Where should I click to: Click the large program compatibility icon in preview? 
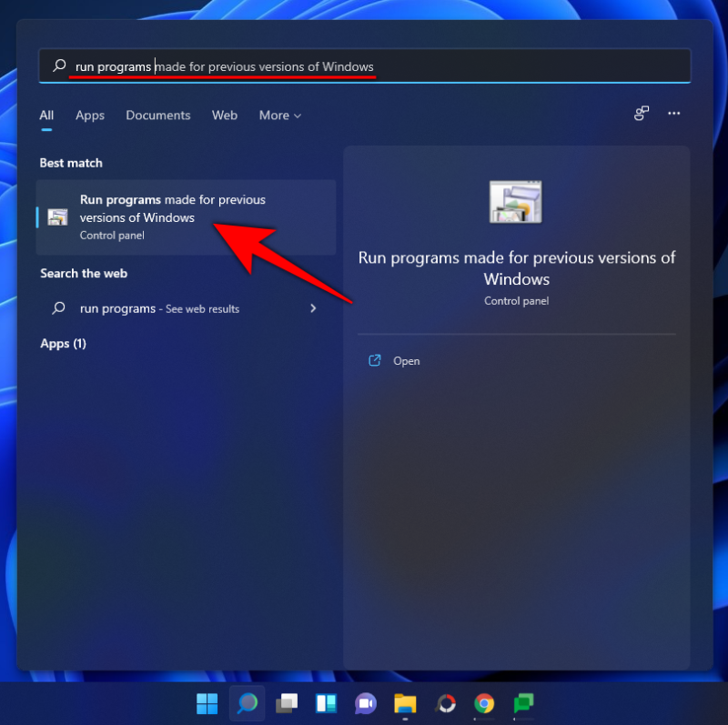click(x=515, y=202)
